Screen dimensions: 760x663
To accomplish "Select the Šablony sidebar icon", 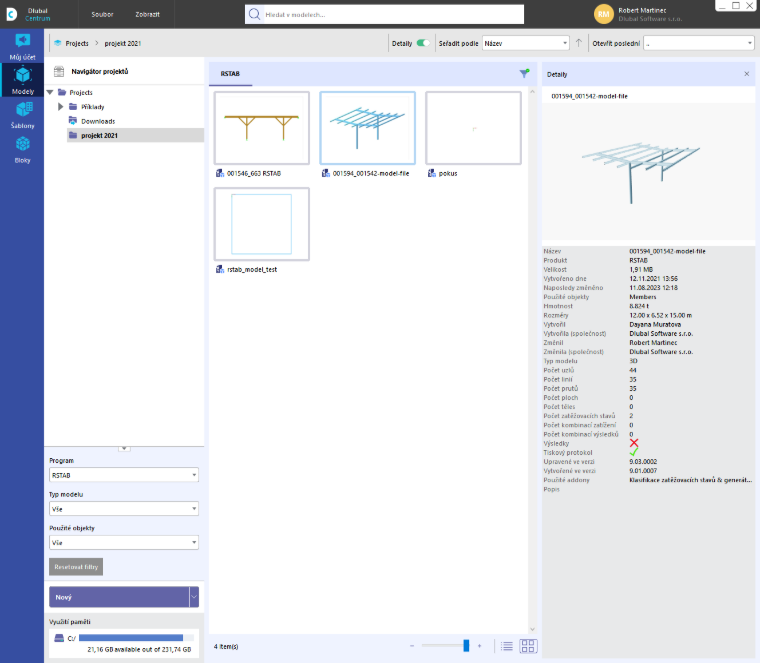I will coord(22,115).
